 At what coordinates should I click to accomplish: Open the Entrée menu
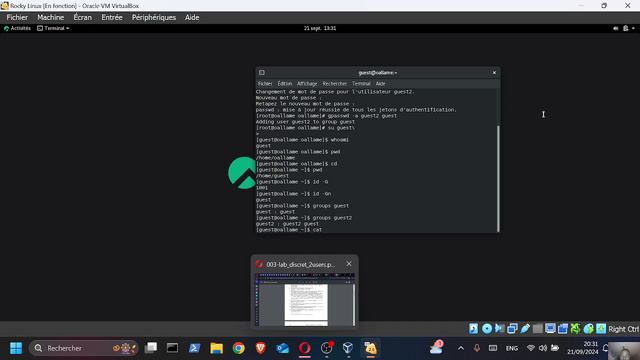[112, 18]
